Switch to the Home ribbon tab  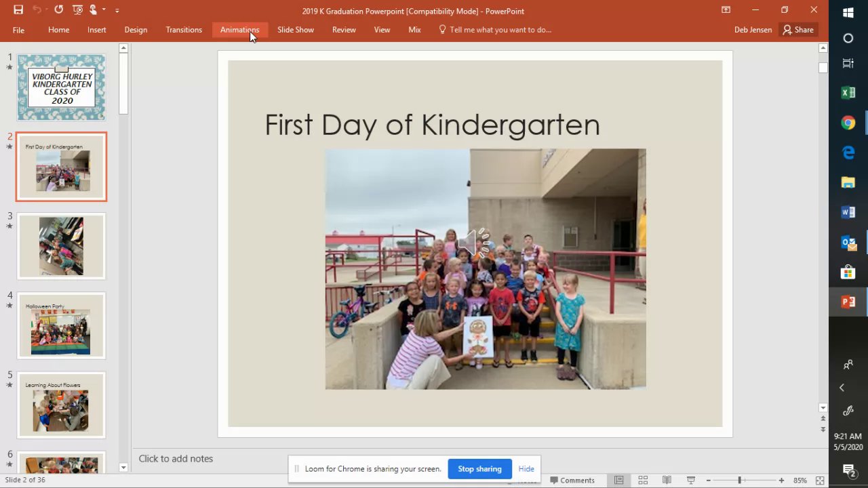point(59,30)
